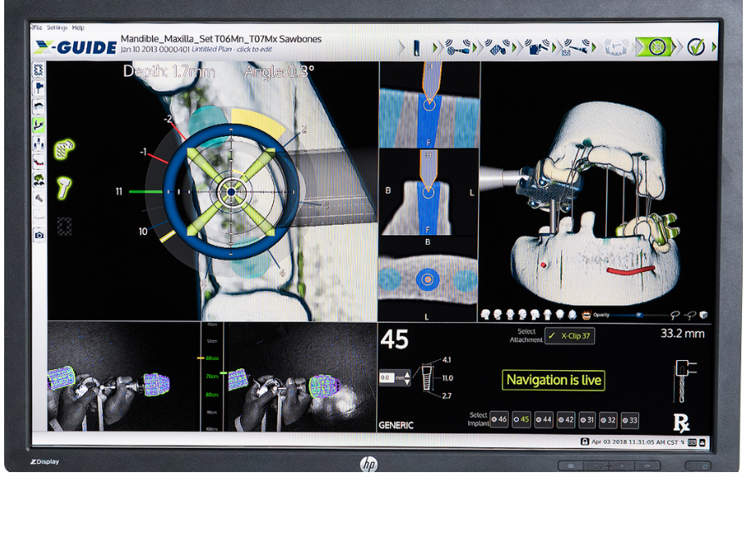Click the left tracking camera feed
Viewport: 747px width, 560px height.
[124, 377]
